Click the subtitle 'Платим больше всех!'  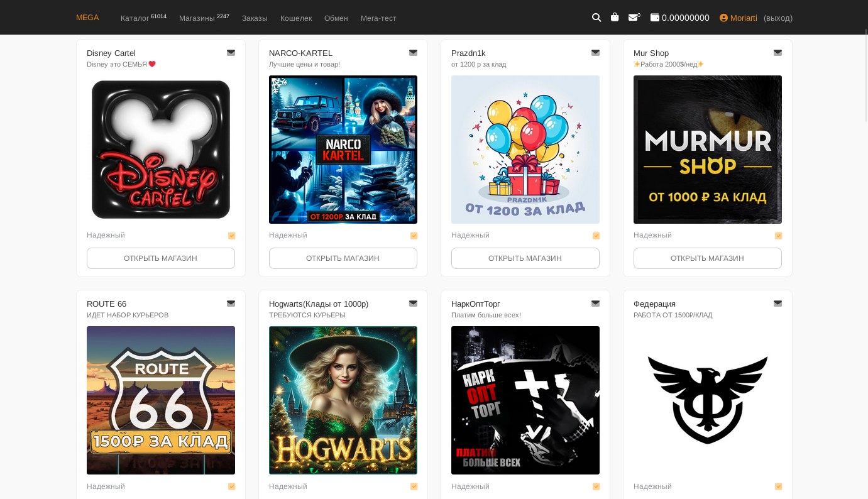click(486, 315)
